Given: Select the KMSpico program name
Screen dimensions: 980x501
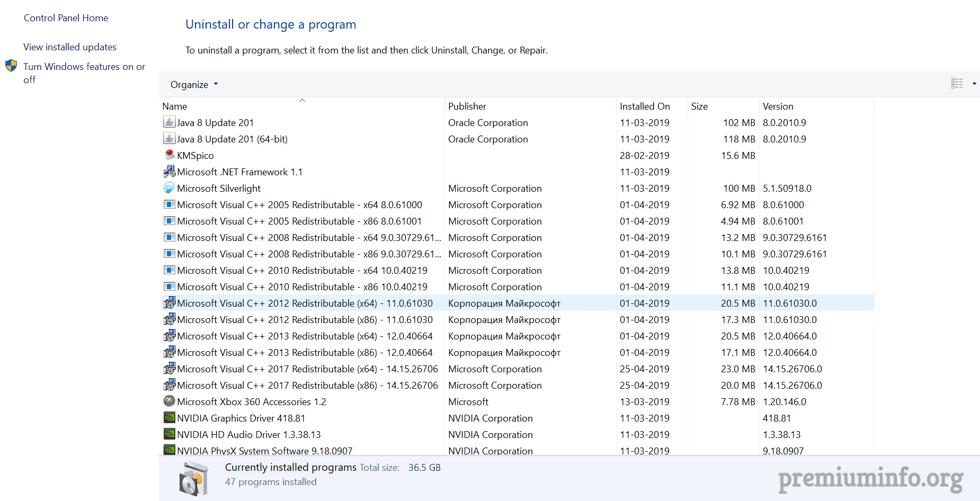Looking at the screenshot, I should [x=195, y=156].
